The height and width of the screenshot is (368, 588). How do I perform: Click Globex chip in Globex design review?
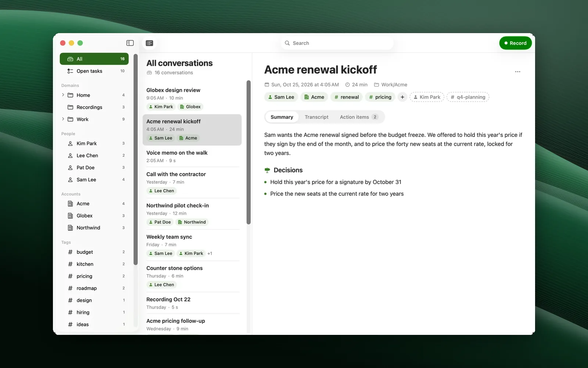point(190,107)
